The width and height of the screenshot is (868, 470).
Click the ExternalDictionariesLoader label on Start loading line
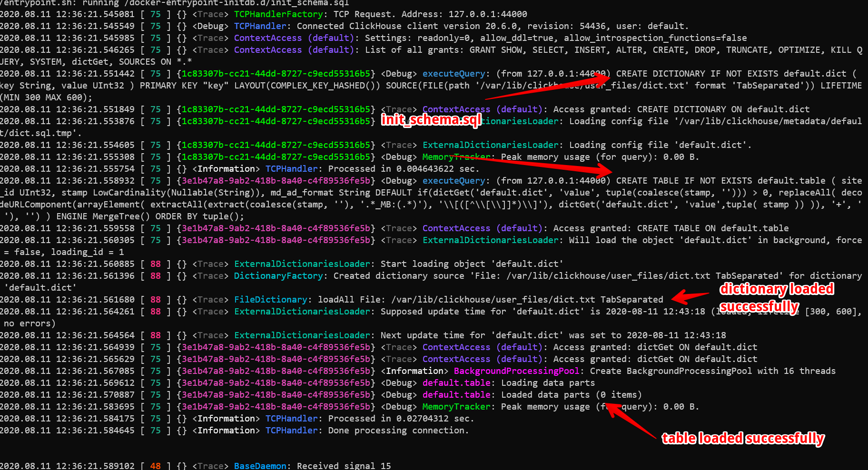[x=302, y=264]
